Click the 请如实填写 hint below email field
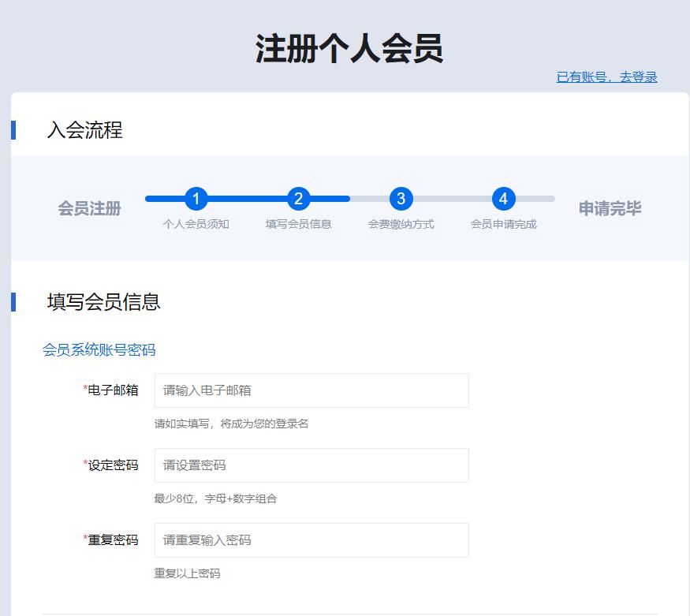This screenshot has height=616, width=690. click(x=231, y=424)
